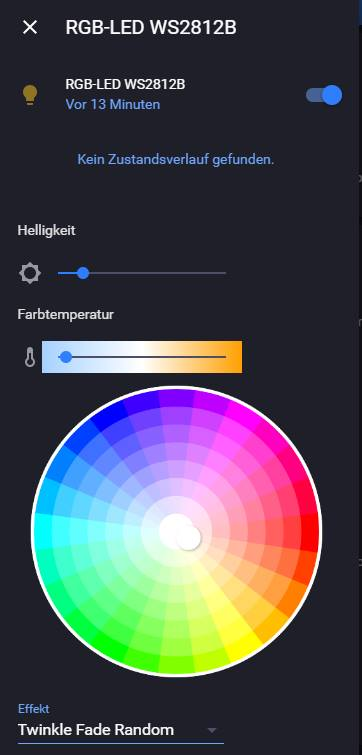Click the Vor 13 Minuten timestamp

click(113, 104)
